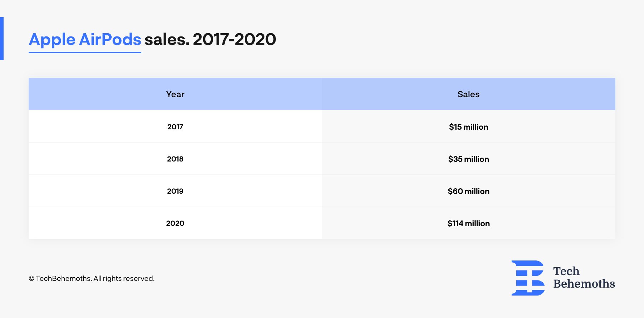Click the blue accent bar beside title
Image resolution: width=644 pixels, height=318 pixels.
pyautogui.click(x=2, y=39)
